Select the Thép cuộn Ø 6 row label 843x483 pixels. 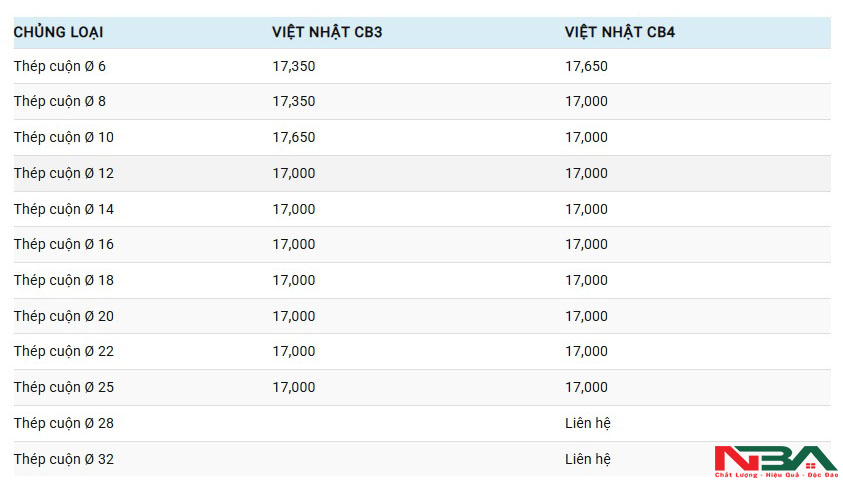pyautogui.click(x=60, y=66)
